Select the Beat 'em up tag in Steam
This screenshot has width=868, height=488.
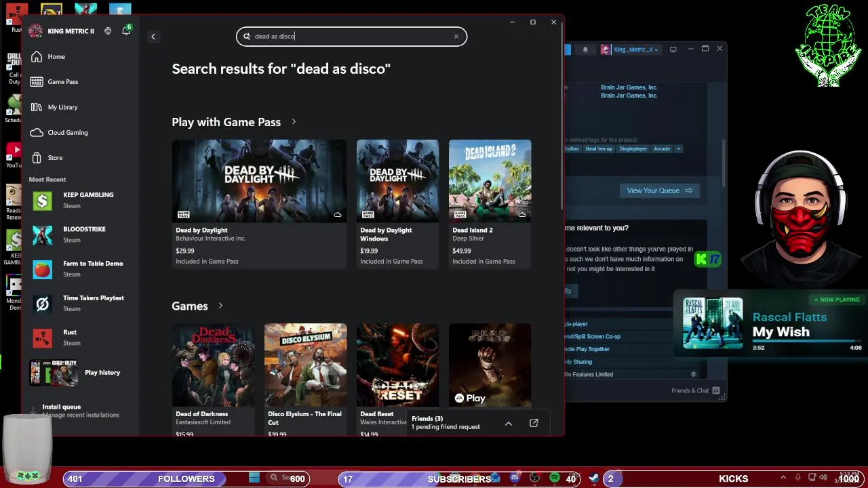click(599, 149)
